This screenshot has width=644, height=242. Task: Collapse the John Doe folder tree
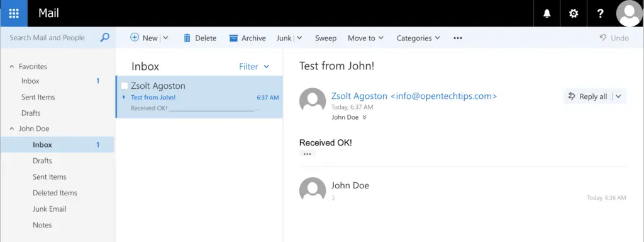click(11, 129)
